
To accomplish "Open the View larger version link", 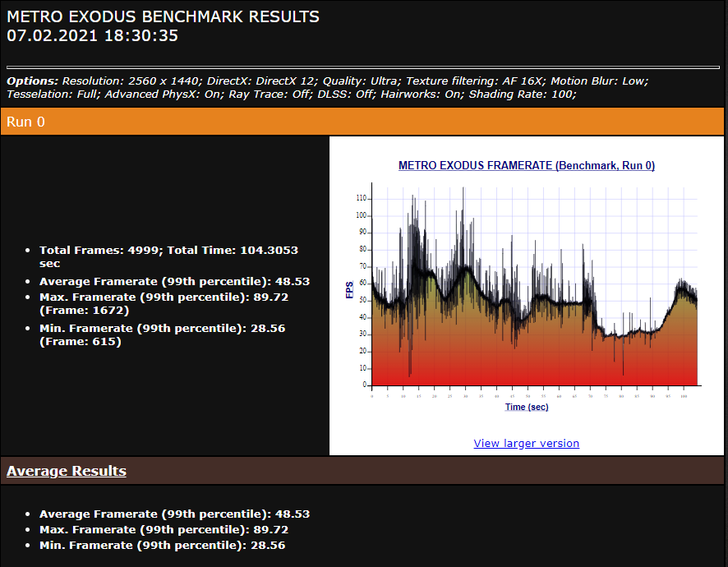I will click(526, 443).
